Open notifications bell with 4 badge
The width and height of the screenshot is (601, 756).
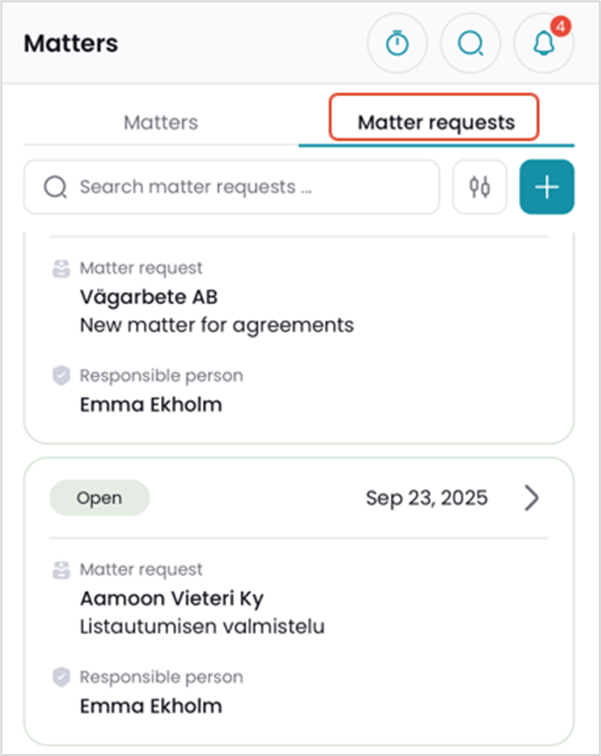[x=543, y=44]
